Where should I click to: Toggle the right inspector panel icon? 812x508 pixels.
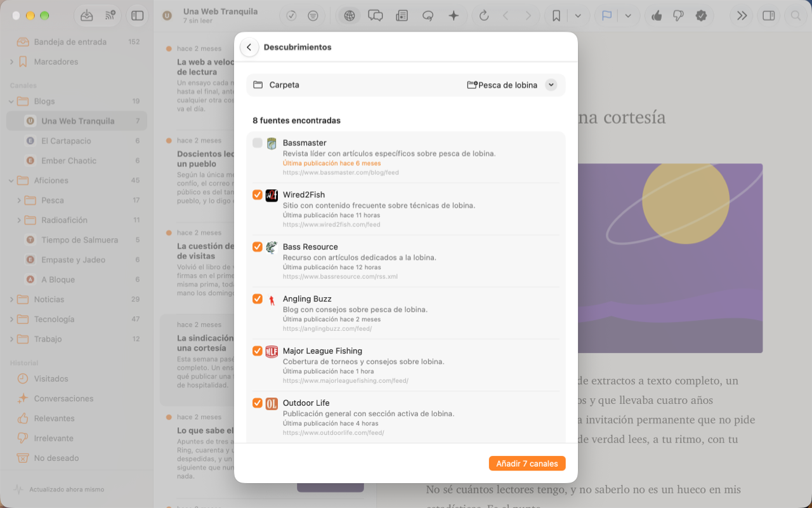coord(769,16)
